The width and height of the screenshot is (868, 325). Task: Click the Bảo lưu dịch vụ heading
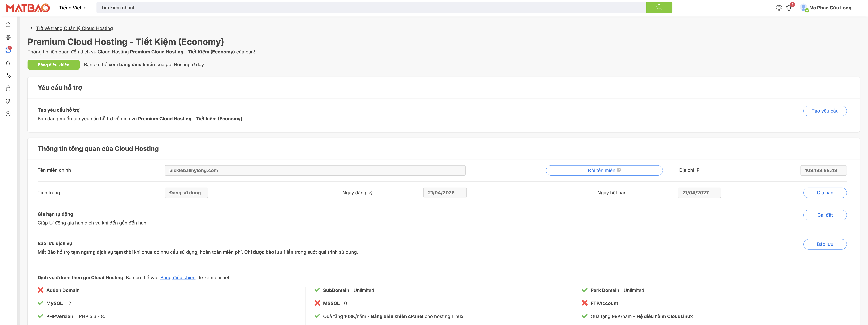55,243
